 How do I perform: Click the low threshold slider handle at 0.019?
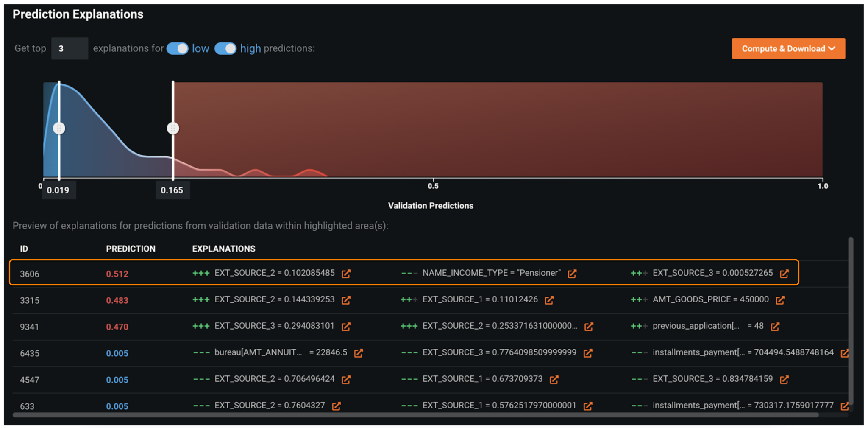59,128
